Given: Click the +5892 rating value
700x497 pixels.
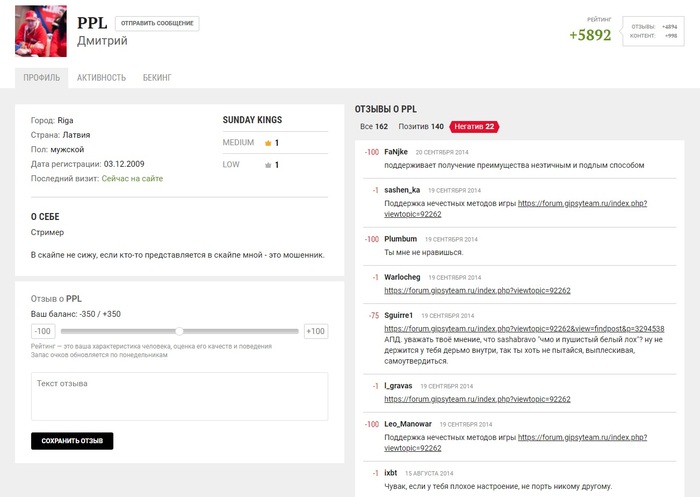Looking at the screenshot, I should pos(590,35).
